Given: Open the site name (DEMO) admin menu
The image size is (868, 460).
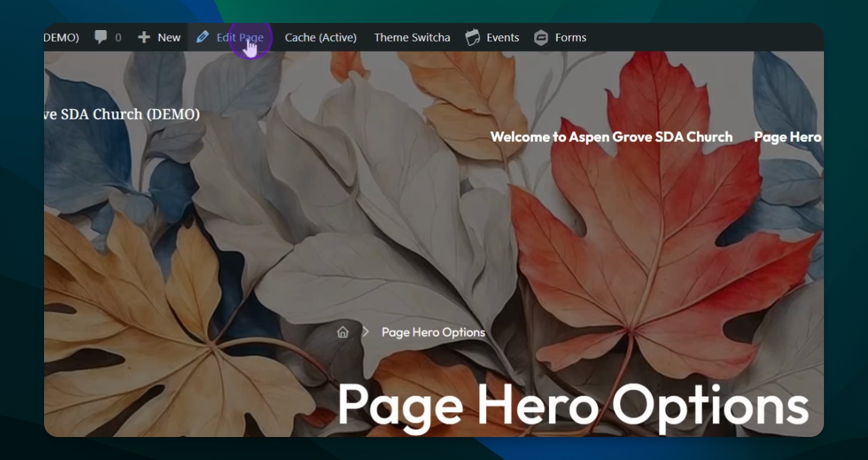Looking at the screenshot, I should [61, 37].
